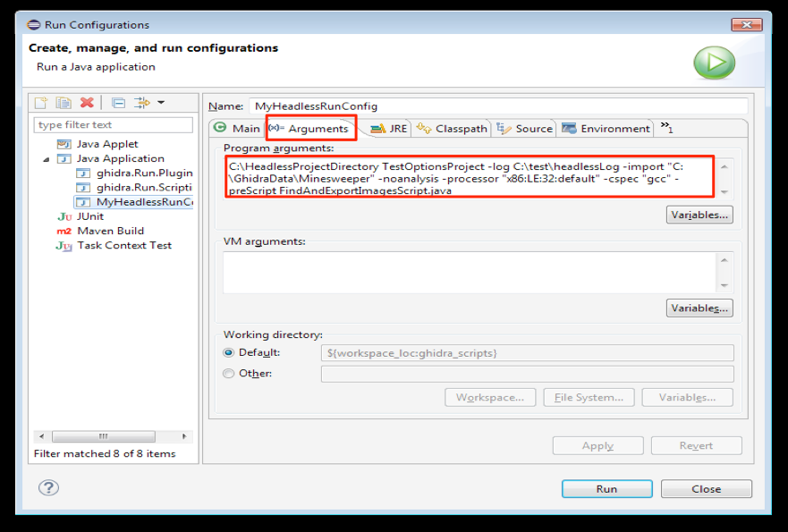Click the New launch configuration icon

(41, 104)
